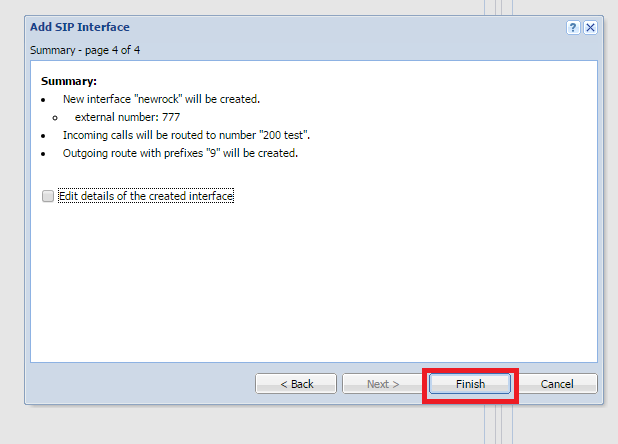Click the bold "Summary:" heading
618x444 pixels.
click(x=69, y=80)
